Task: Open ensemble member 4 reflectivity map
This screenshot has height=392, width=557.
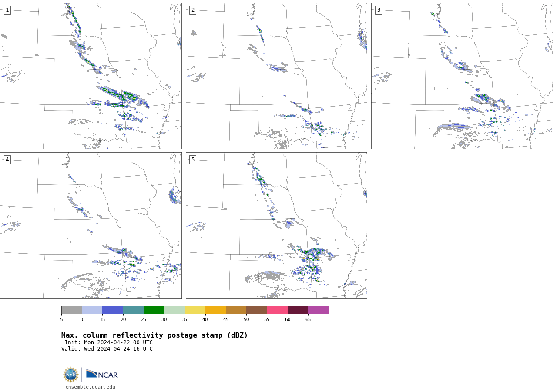Action: pyautogui.click(x=91, y=225)
